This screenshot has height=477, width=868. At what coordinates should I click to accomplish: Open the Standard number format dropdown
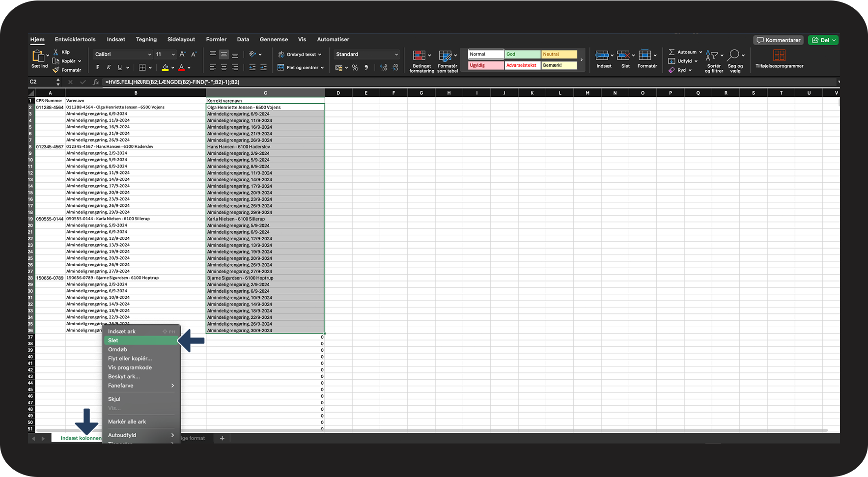(366, 55)
